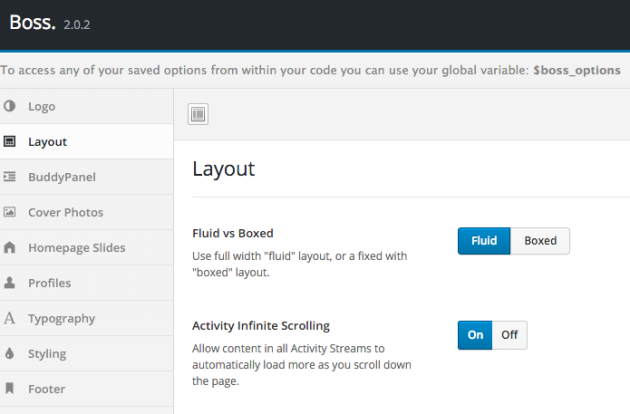Image resolution: width=630 pixels, height=414 pixels.
Task: Choose the Fluid layout option
Action: (x=484, y=241)
